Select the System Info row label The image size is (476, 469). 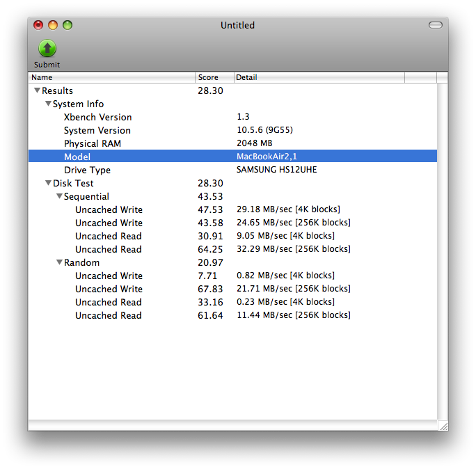coord(79,104)
